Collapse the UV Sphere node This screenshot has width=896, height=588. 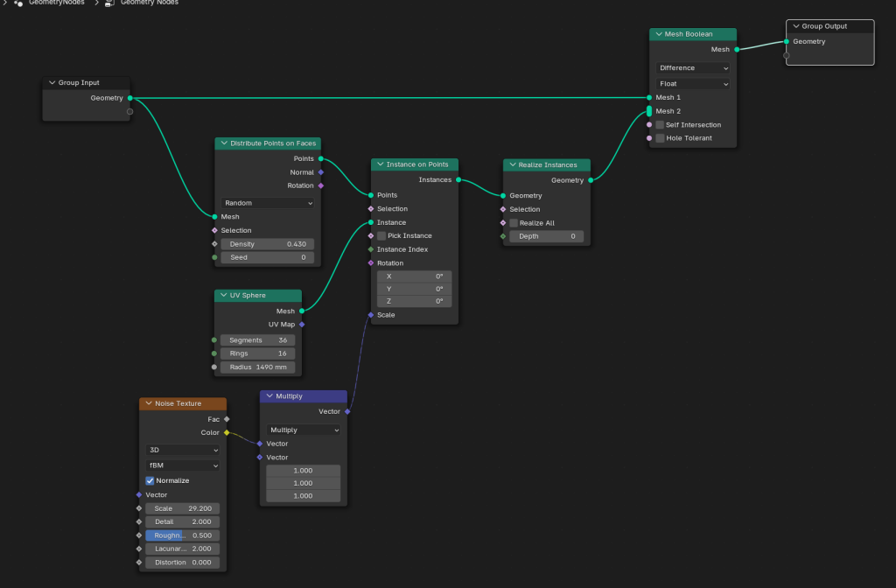(224, 296)
